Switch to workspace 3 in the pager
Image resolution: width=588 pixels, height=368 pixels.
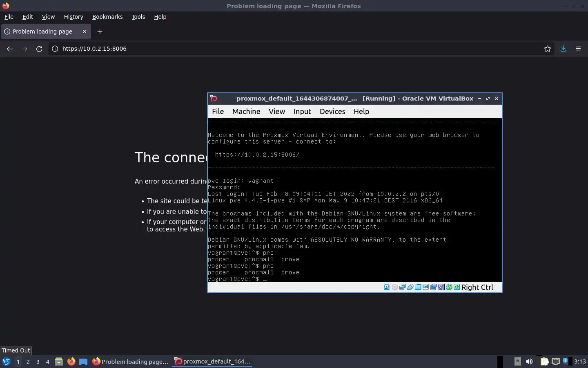click(38, 362)
